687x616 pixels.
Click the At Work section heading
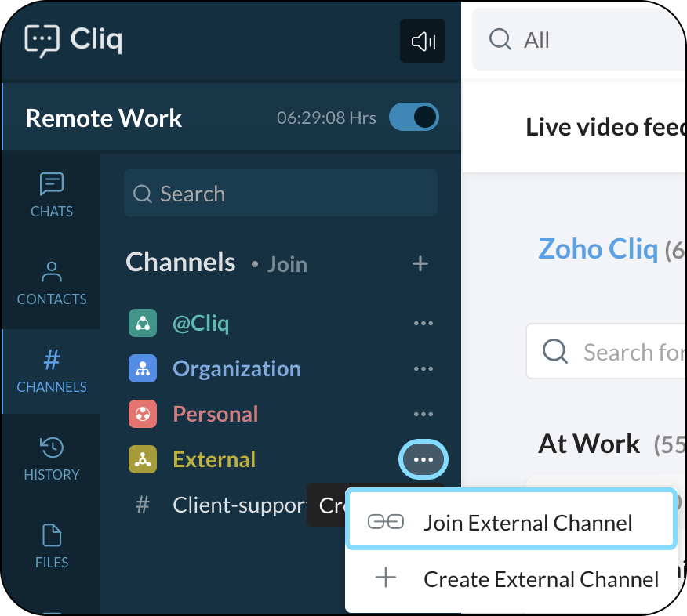pos(589,444)
